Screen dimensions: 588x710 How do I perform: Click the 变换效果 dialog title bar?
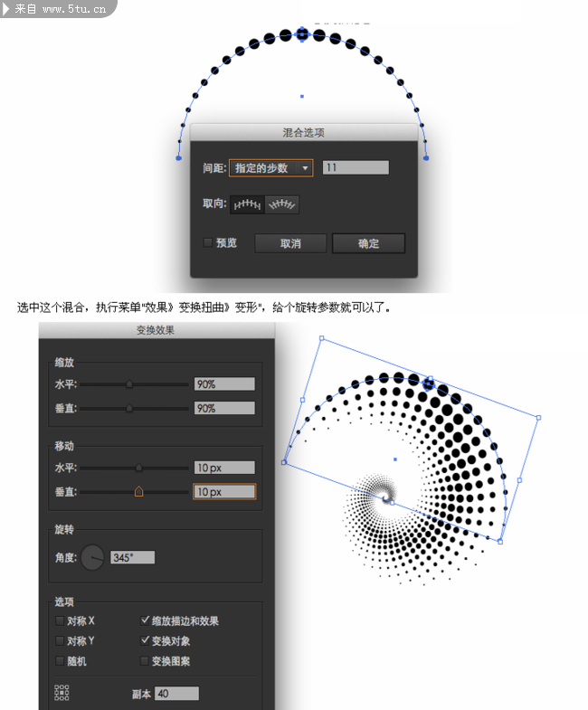pyautogui.click(x=156, y=330)
